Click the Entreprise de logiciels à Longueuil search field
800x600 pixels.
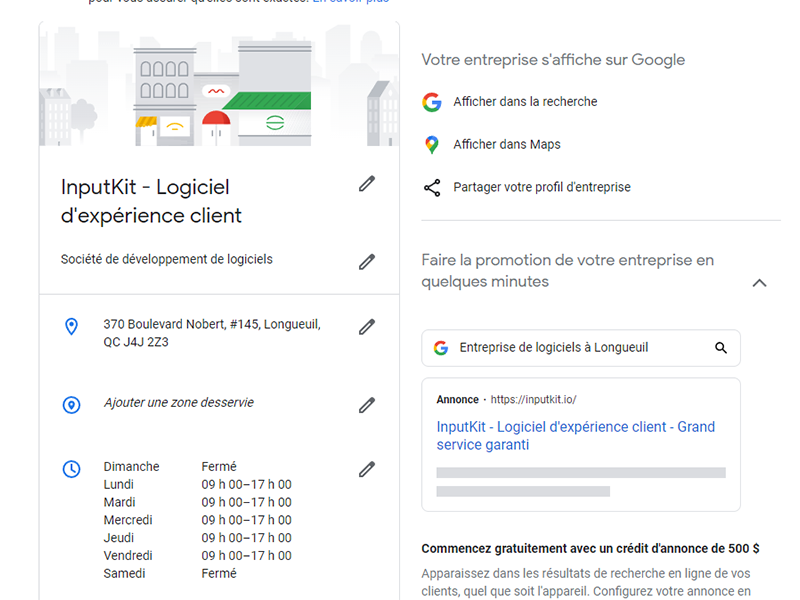click(581, 348)
